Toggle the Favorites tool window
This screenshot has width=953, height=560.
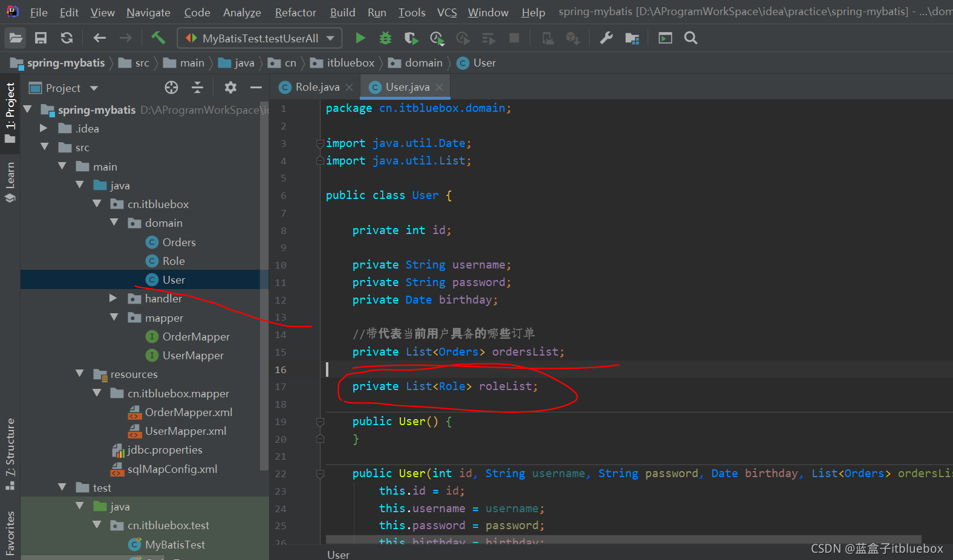click(10, 532)
